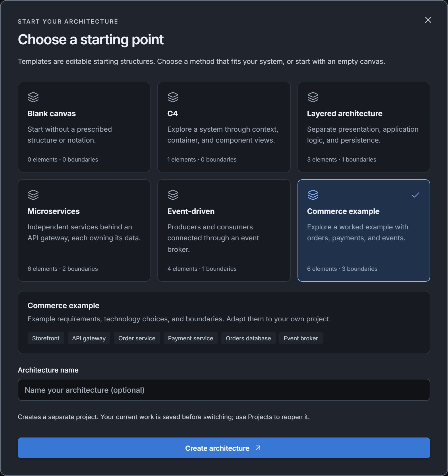Click the '0 elements · 0 boundaries' text

(x=63, y=160)
